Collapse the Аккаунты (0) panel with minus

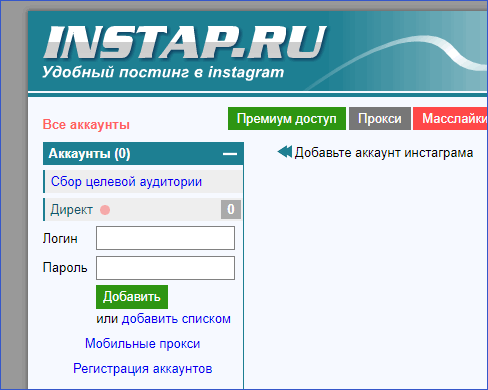pyautogui.click(x=230, y=154)
